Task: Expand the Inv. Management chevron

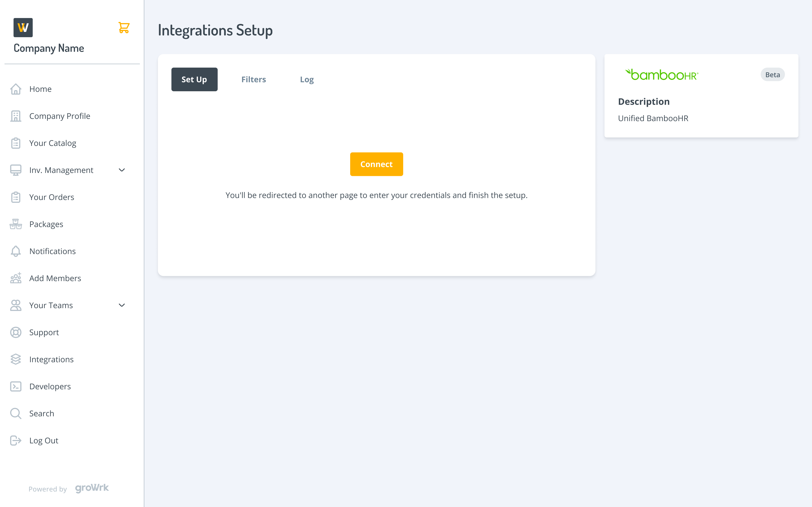Action: pyautogui.click(x=122, y=170)
